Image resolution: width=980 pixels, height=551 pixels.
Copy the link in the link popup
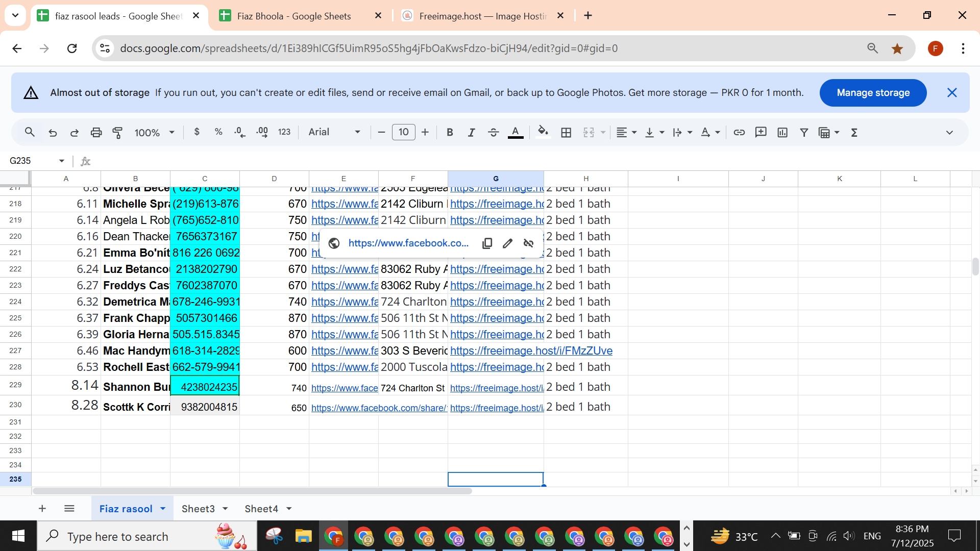point(487,243)
